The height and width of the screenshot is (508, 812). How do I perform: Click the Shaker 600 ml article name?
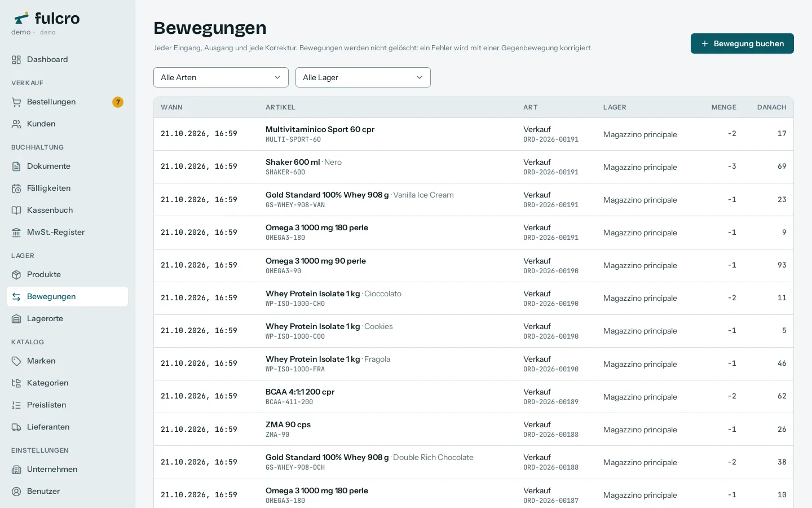point(293,163)
